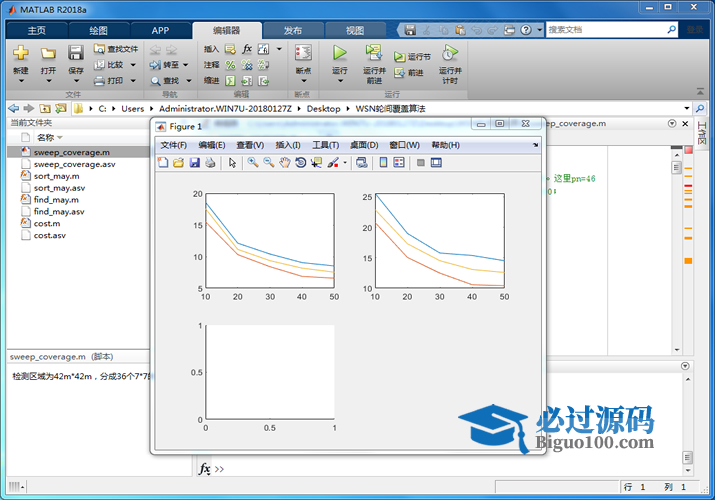Click Insert Colorbar icon in Figure toolbar
This screenshot has width=715, height=500.
pos(383,163)
